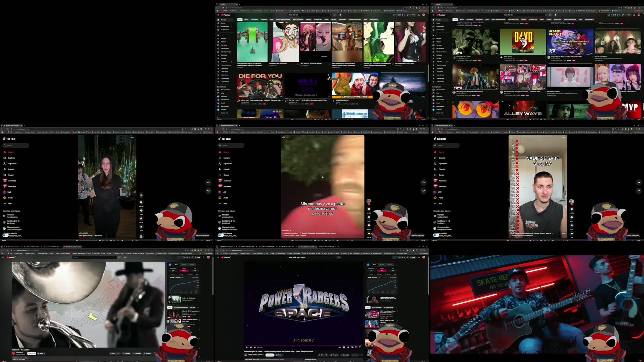Viewport: 644px width, 362px height.
Task: Bookmark the 'Mis compás' TikTok video
Action: 369,225
